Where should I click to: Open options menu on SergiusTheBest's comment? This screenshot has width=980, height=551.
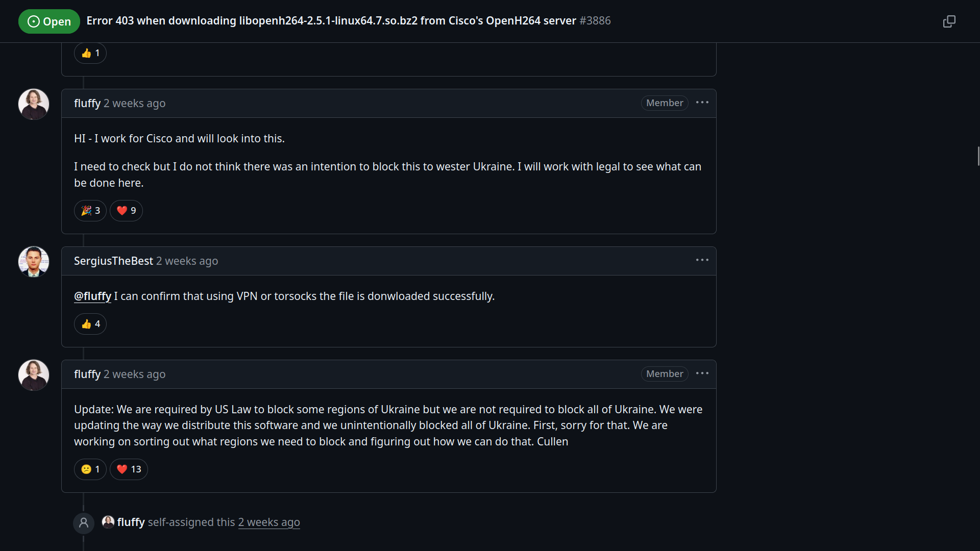point(702,260)
